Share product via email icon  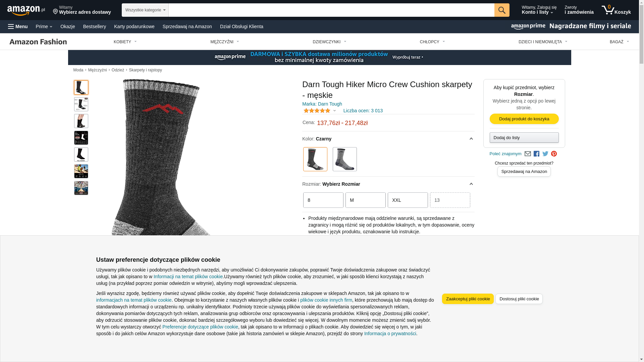click(528, 154)
